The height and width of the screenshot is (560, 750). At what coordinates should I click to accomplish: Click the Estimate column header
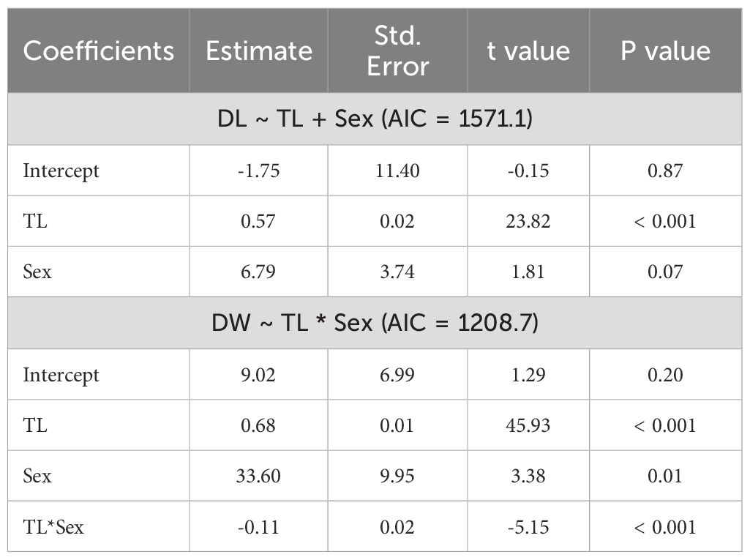pos(259,51)
